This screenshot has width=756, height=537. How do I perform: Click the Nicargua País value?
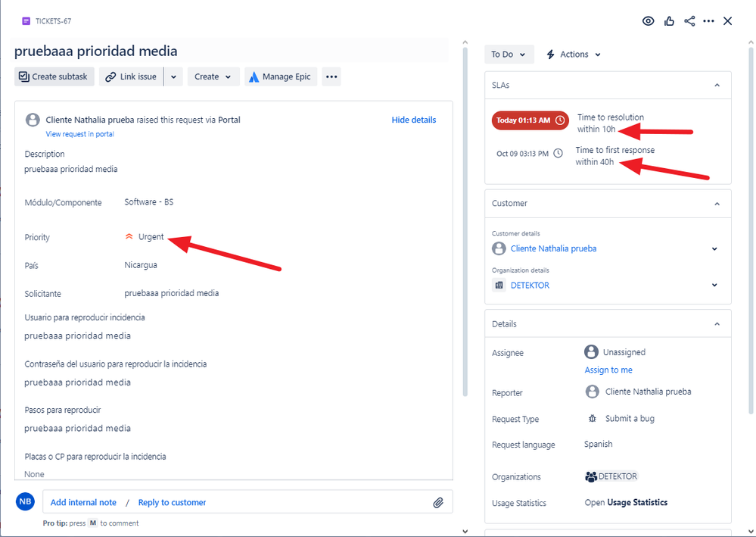click(140, 265)
